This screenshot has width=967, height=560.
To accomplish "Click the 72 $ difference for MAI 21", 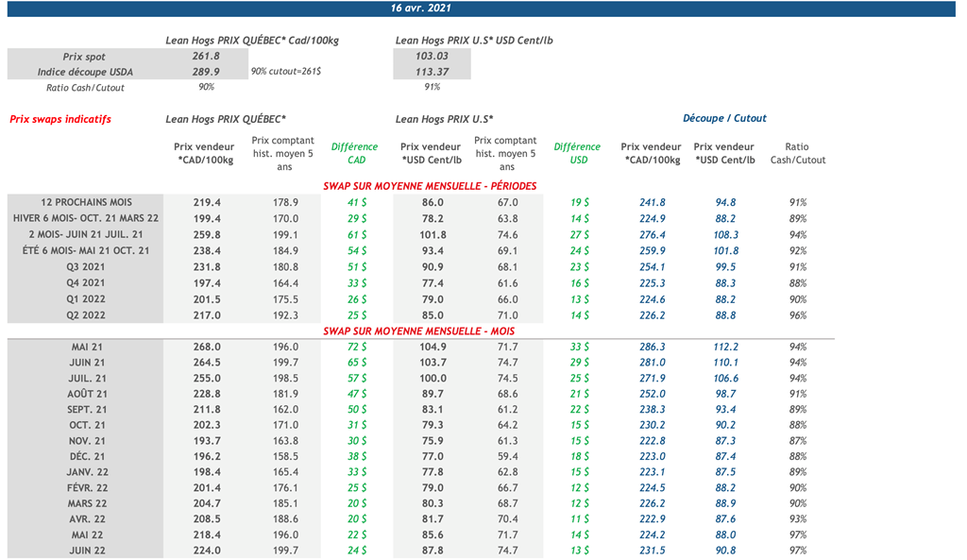I will point(355,348).
